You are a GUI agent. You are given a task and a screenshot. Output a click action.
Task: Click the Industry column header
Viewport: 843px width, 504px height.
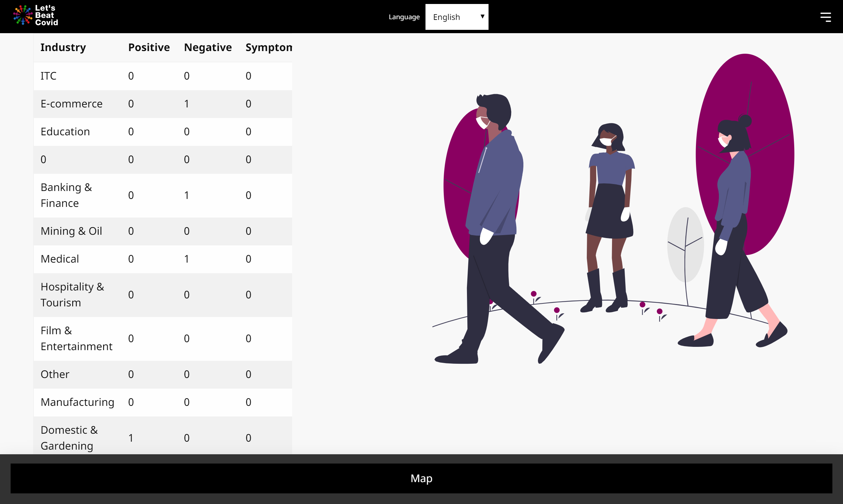(63, 47)
